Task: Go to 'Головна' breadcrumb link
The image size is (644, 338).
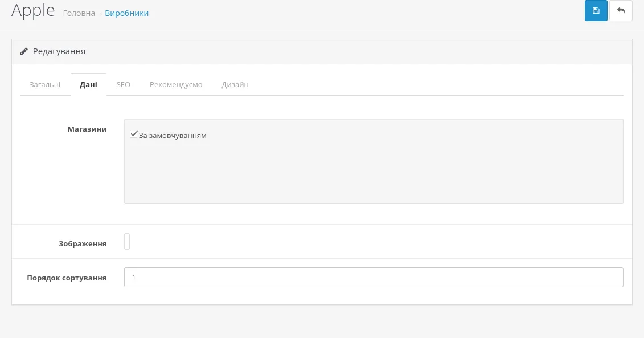Action: pos(79,13)
